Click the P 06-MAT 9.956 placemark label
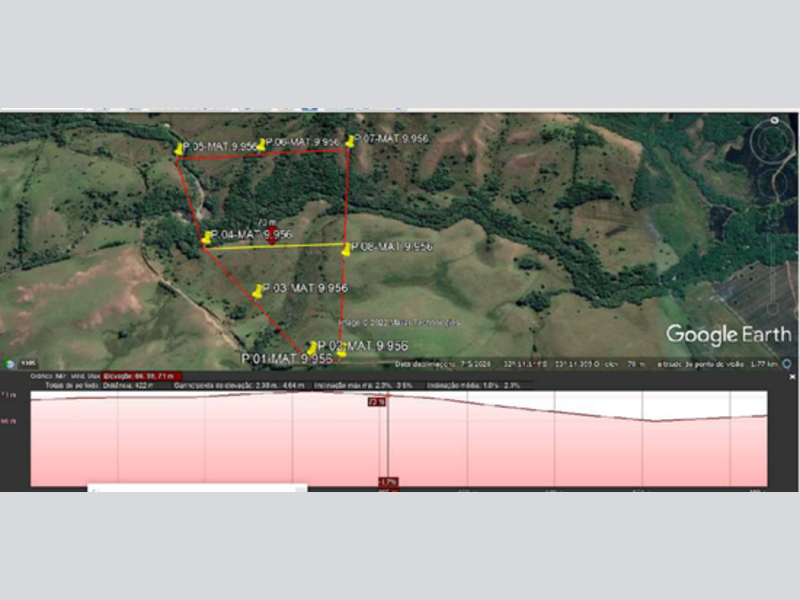This screenshot has height=600, width=800. pos(303,142)
